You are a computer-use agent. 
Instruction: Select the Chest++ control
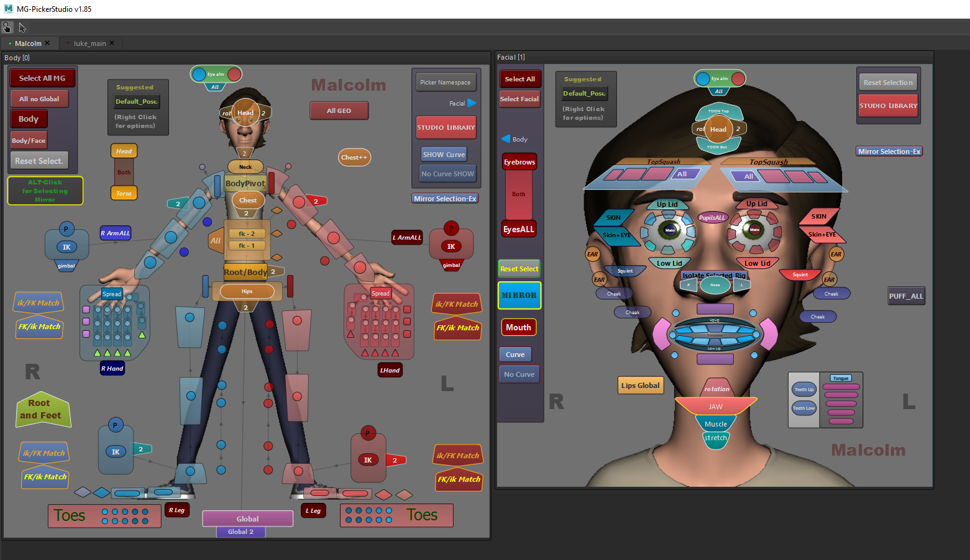point(354,157)
